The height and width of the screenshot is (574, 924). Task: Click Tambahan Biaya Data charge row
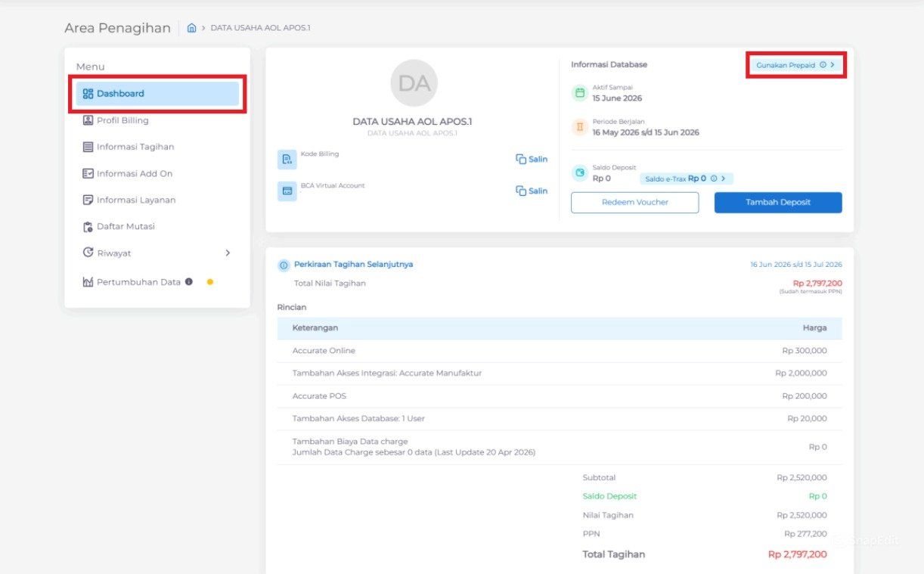click(560, 447)
